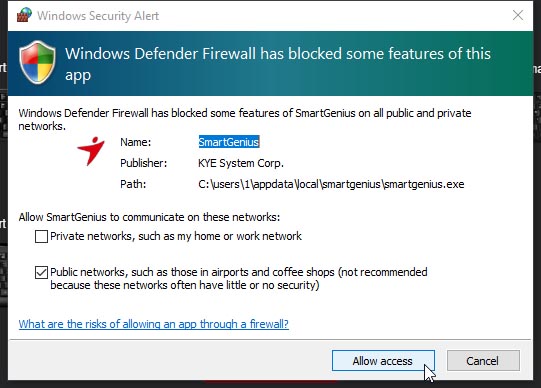Click the Windows Security Alert title text
The width and height of the screenshot is (541, 388).
(98, 16)
